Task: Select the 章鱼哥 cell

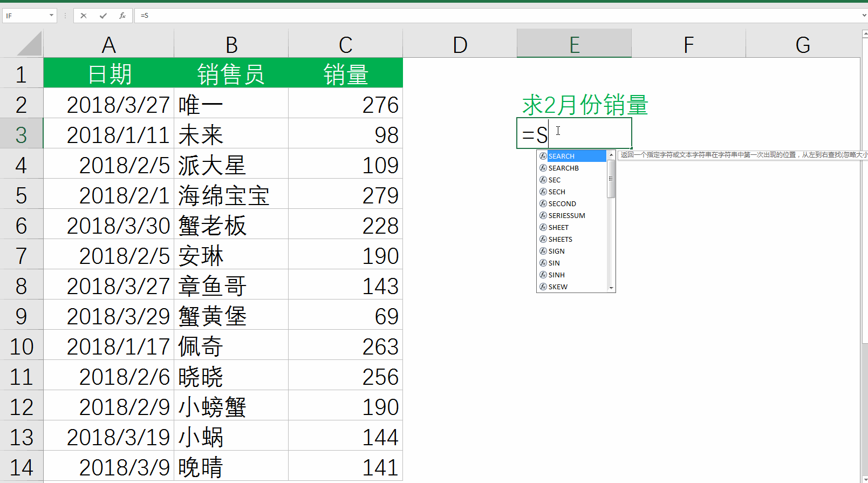Action: [x=231, y=284]
